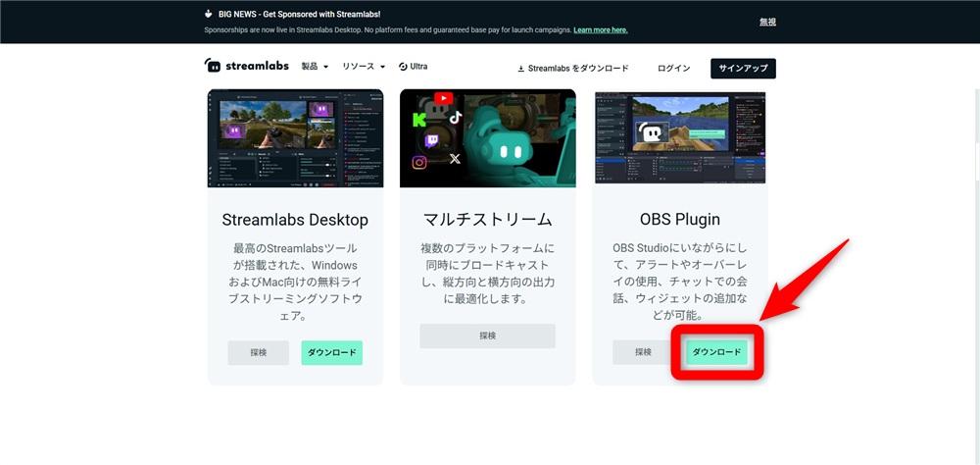Open the Ultra page link
This screenshot has width=980, height=465.
pyautogui.click(x=414, y=67)
